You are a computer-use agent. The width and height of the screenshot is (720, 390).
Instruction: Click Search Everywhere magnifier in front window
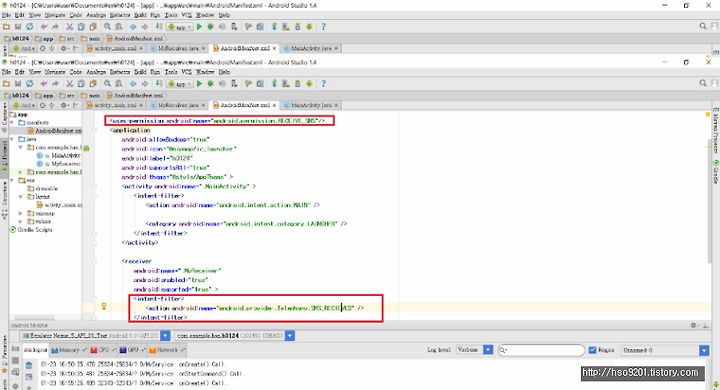(x=703, y=83)
